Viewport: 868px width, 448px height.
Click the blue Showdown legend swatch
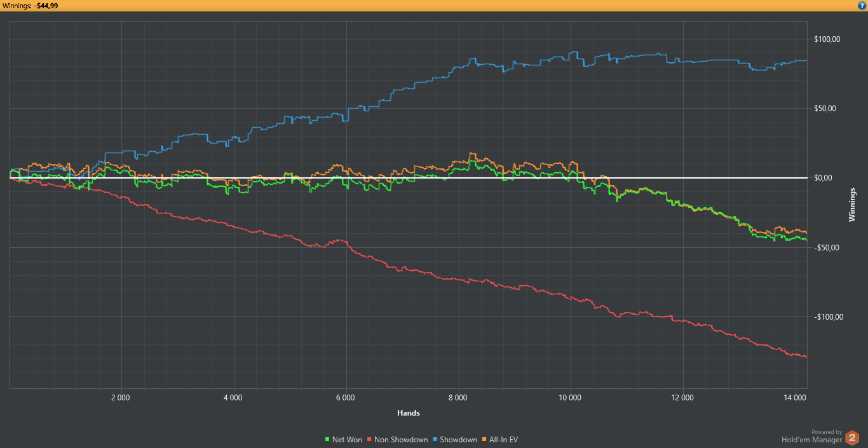pyautogui.click(x=435, y=440)
